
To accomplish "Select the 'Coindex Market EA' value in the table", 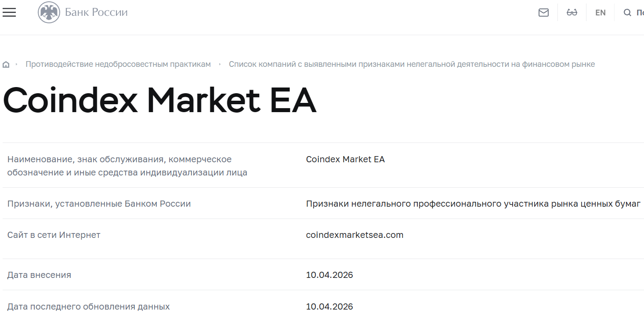I will click(x=345, y=159).
